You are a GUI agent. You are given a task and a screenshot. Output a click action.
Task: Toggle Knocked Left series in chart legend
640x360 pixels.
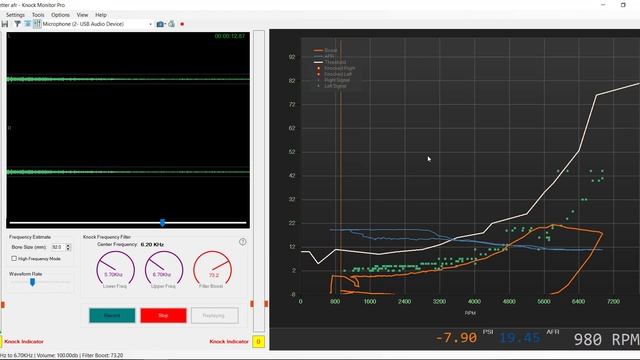(334, 74)
